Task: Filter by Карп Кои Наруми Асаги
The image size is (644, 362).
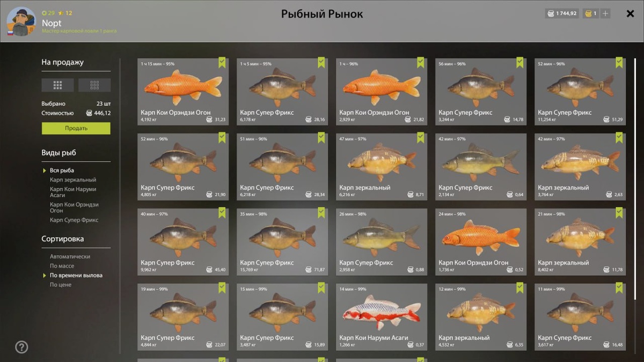Action: coord(74,192)
